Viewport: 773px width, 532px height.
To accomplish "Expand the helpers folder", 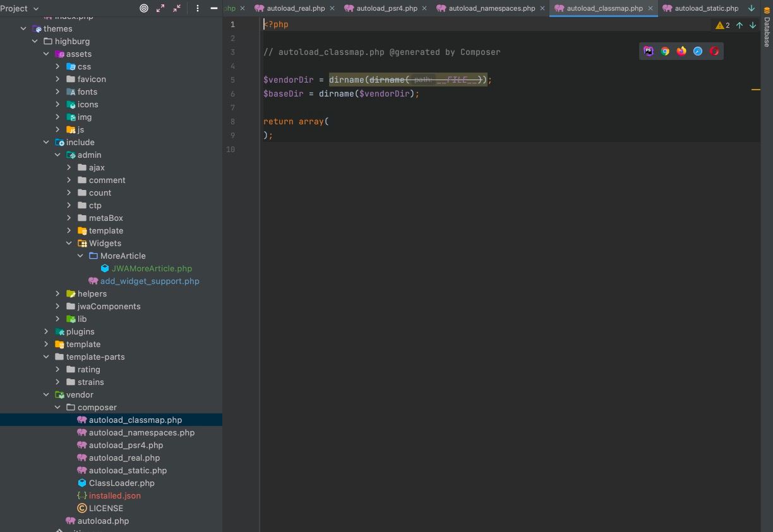I will coord(57,293).
